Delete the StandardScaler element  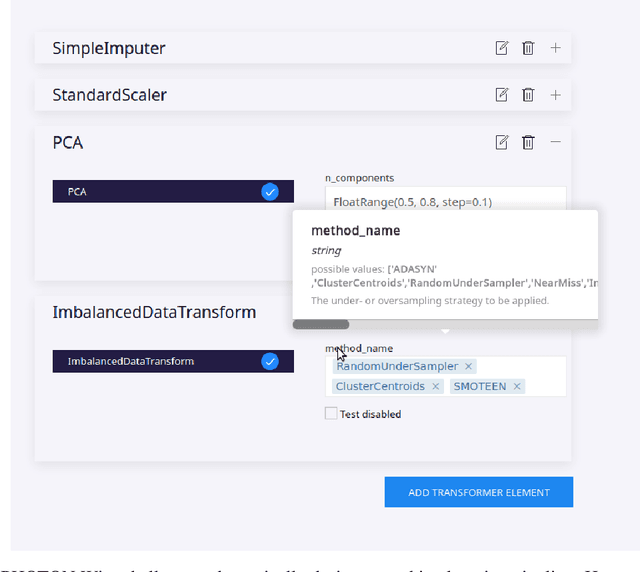coord(528,95)
